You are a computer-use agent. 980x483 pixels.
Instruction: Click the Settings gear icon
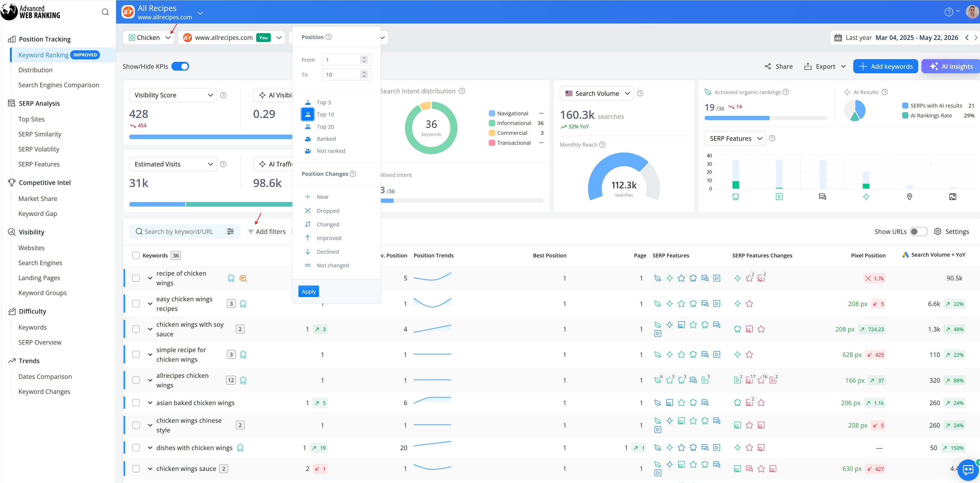pyautogui.click(x=938, y=231)
